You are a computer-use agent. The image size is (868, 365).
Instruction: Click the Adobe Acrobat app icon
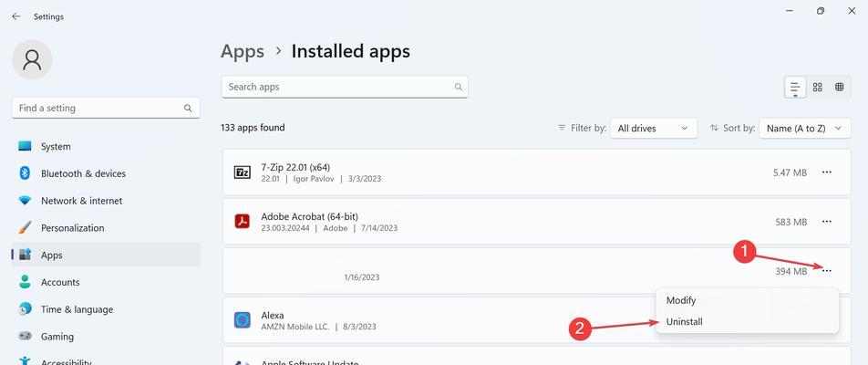point(243,222)
